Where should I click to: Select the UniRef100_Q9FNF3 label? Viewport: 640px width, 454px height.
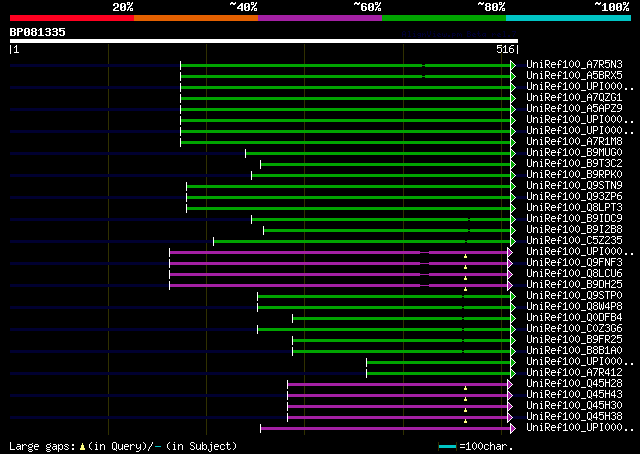(574, 263)
